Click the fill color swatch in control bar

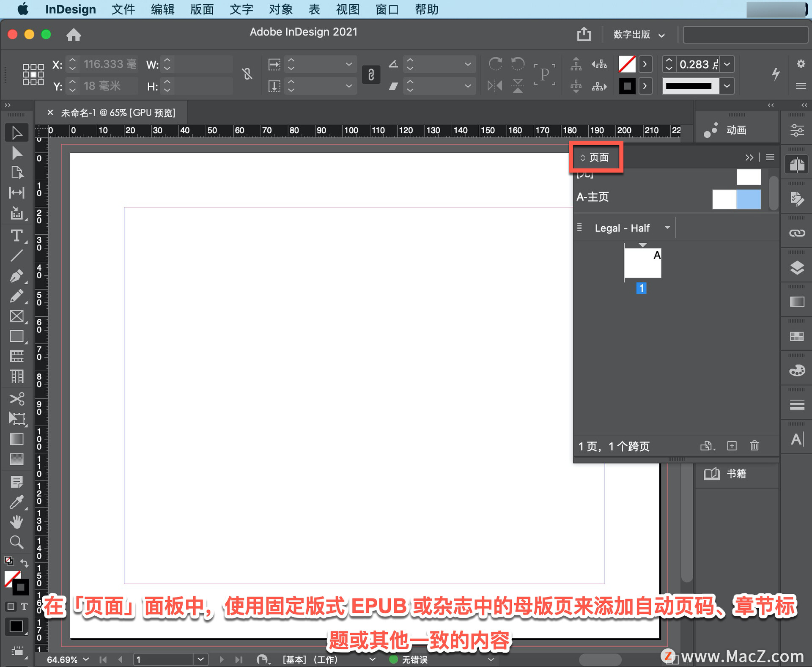click(x=627, y=64)
